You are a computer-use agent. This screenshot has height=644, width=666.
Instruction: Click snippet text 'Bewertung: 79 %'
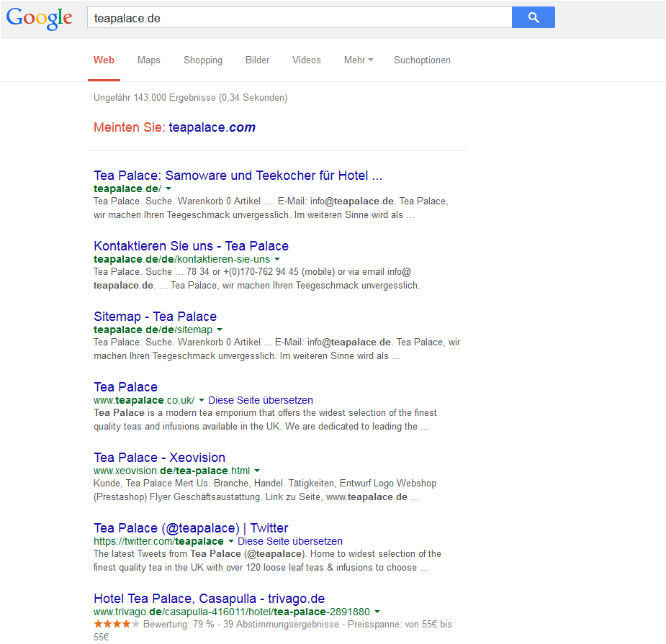point(179,624)
